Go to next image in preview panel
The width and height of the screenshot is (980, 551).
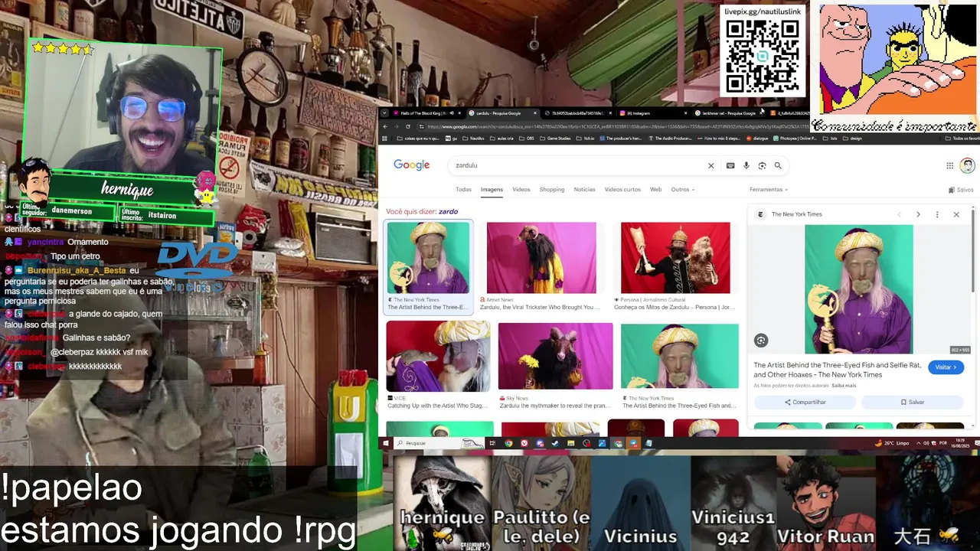coord(918,214)
